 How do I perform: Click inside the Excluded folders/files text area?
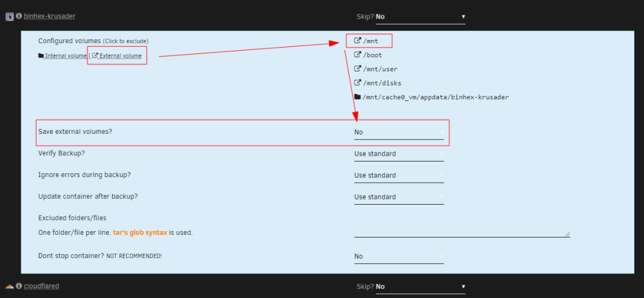click(x=462, y=231)
